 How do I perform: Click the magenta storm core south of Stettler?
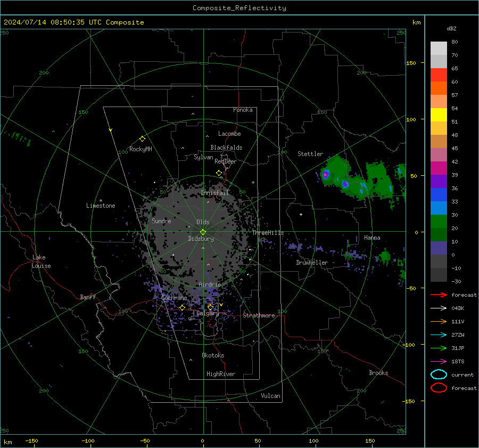tap(326, 175)
